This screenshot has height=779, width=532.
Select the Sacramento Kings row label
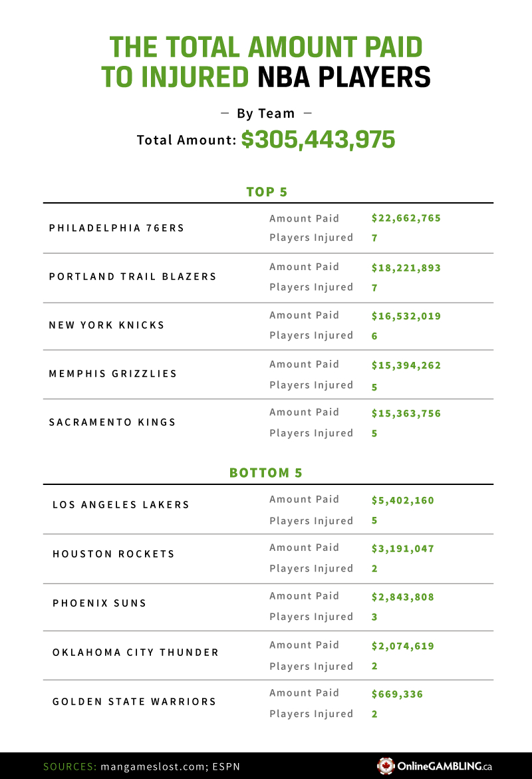(x=112, y=422)
